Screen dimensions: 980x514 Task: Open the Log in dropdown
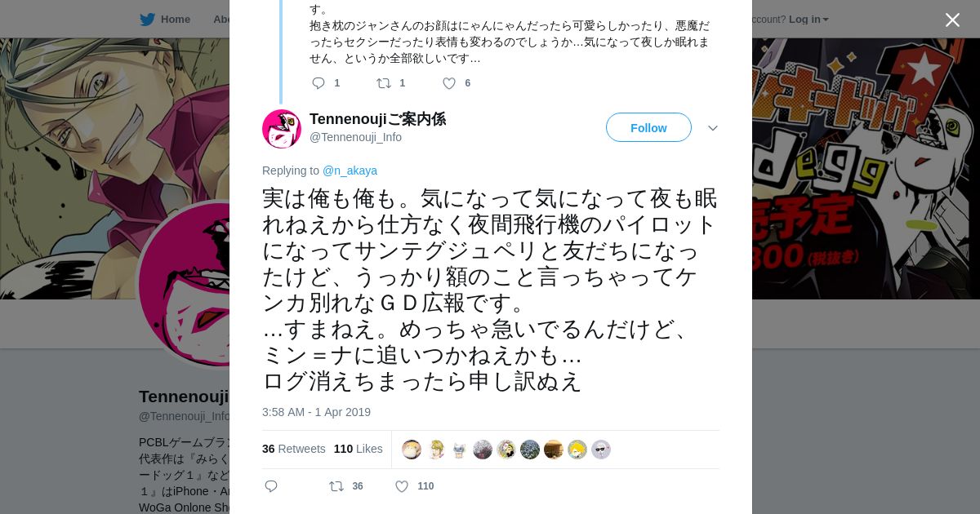[808, 20]
